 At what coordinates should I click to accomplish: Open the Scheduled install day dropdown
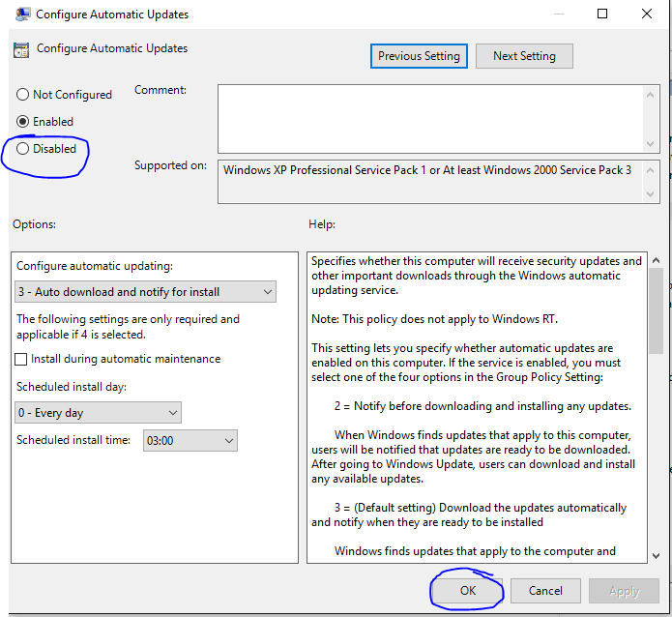[99, 413]
